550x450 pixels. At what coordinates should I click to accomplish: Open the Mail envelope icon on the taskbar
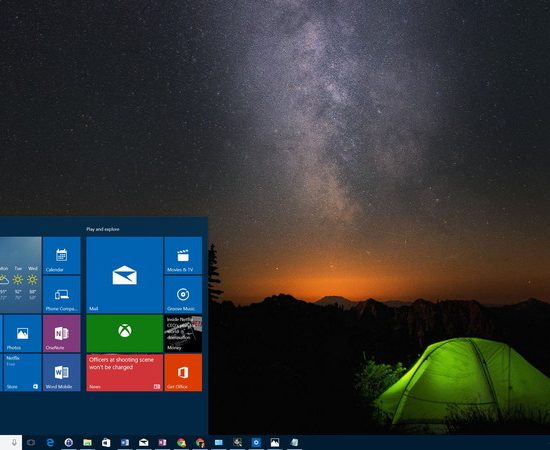(x=143, y=443)
